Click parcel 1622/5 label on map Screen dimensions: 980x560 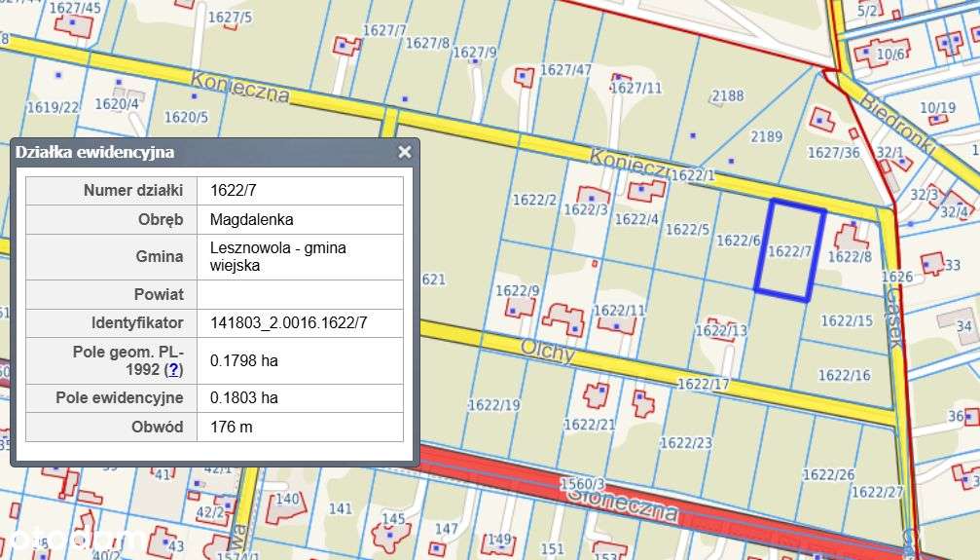click(x=687, y=230)
